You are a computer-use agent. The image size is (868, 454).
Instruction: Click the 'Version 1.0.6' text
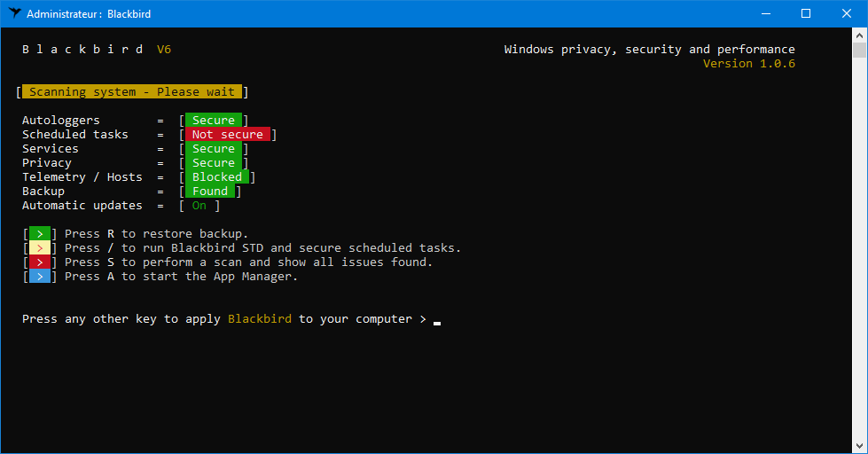click(x=749, y=64)
